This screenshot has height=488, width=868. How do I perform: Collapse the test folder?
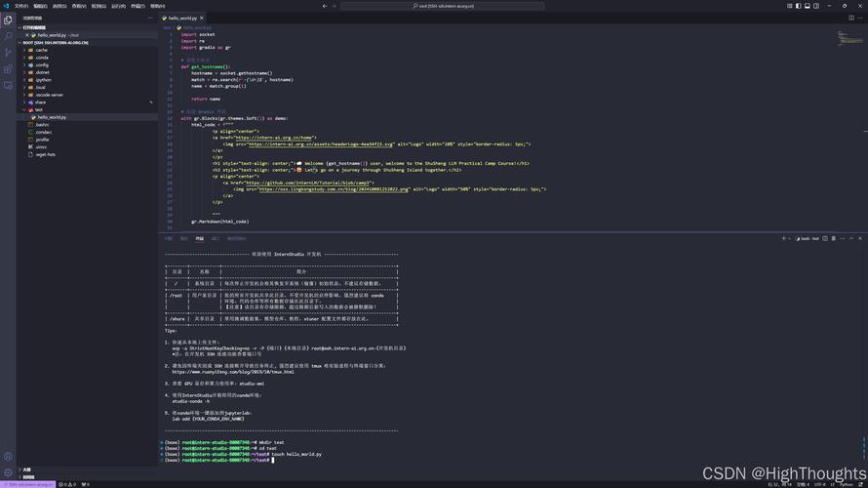38,109
